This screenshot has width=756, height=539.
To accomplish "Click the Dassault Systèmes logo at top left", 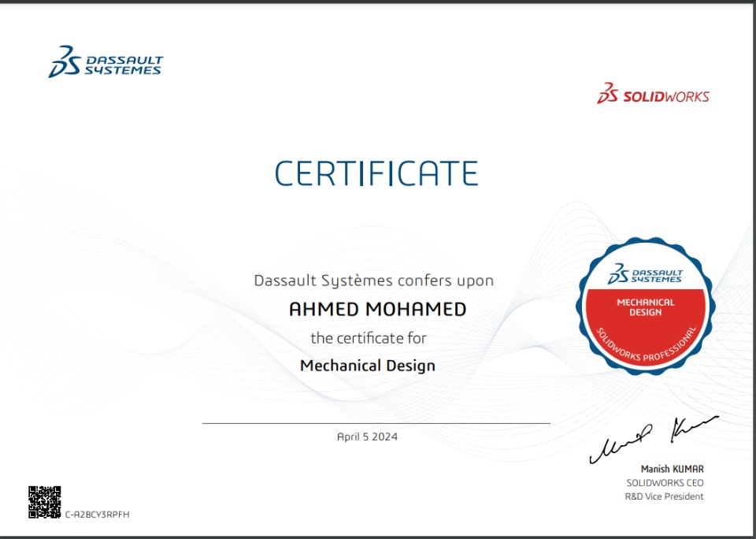I will pyautogui.click(x=106, y=61).
